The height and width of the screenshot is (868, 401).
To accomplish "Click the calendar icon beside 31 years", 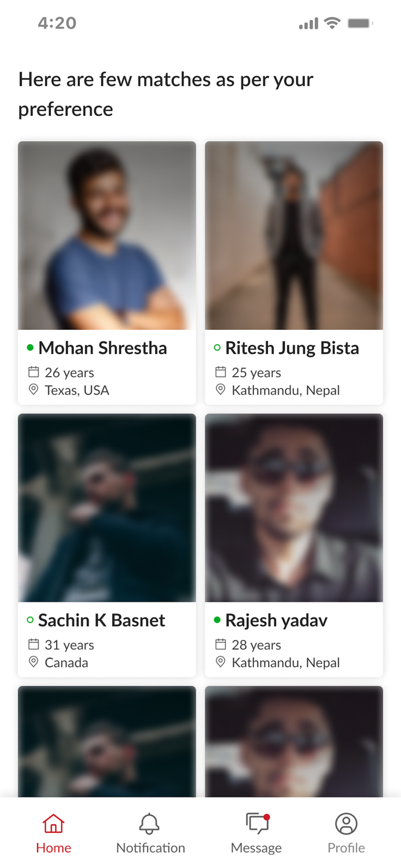I will pos(33,645).
